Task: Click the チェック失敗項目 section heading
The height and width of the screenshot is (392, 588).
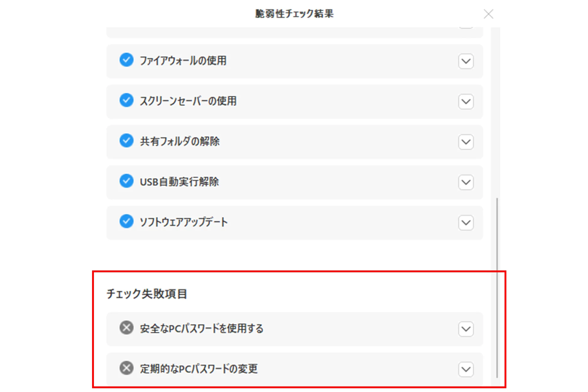Action: click(147, 294)
